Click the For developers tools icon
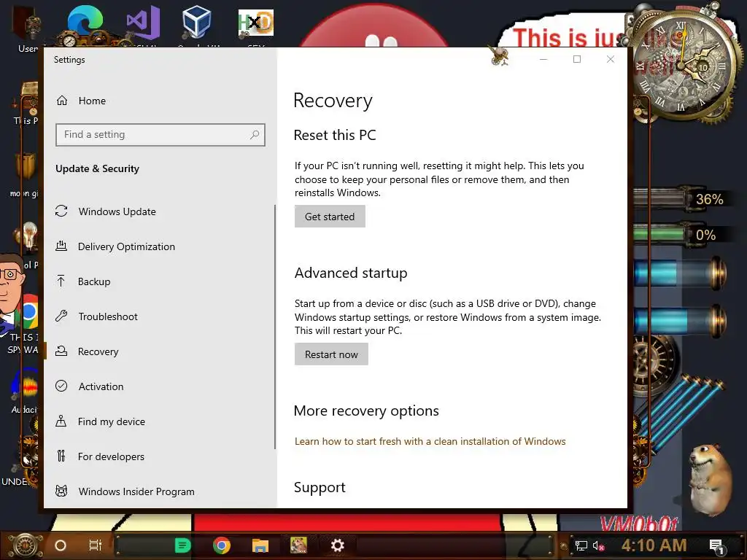The width and height of the screenshot is (747, 560). pos(61,456)
